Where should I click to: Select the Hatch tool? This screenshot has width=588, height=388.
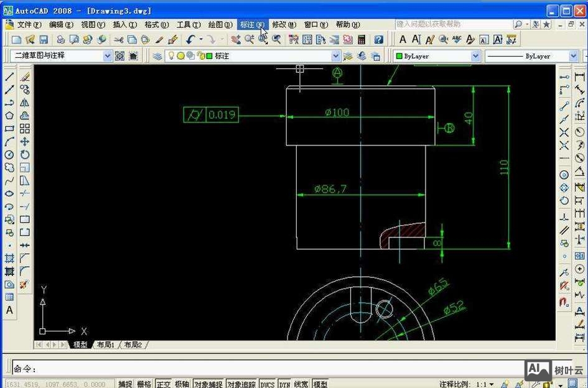click(9, 258)
